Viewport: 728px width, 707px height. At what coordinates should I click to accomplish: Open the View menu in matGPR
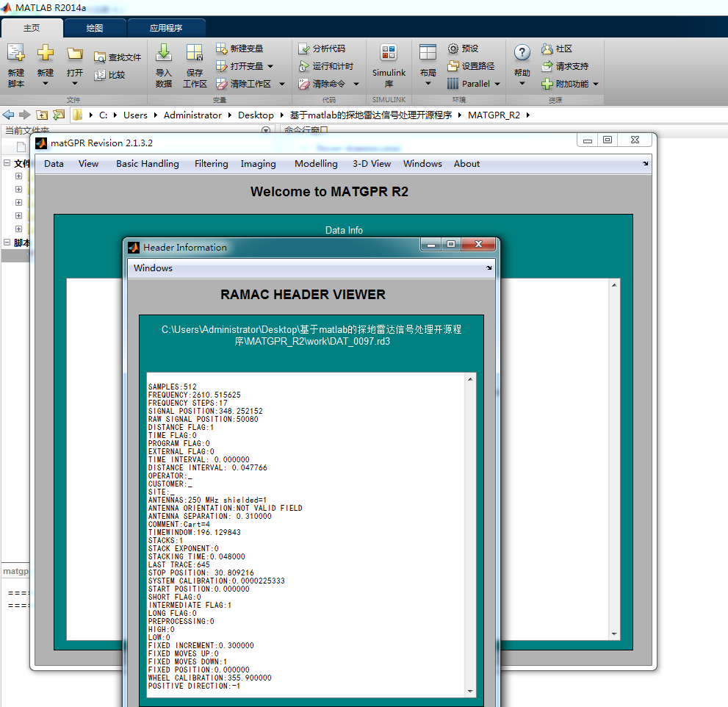click(88, 163)
